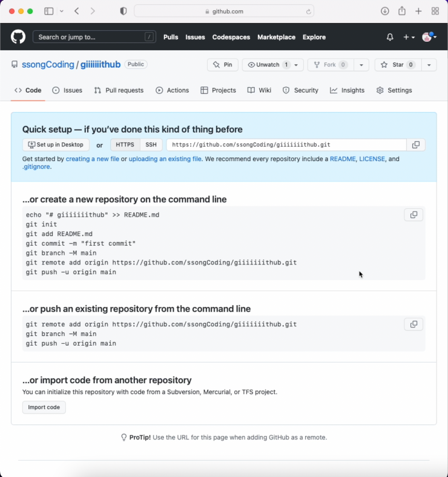The width and height of the screenshot is (448, 477).
Task: Open a new Safari tab
Action: pos(418,12)
